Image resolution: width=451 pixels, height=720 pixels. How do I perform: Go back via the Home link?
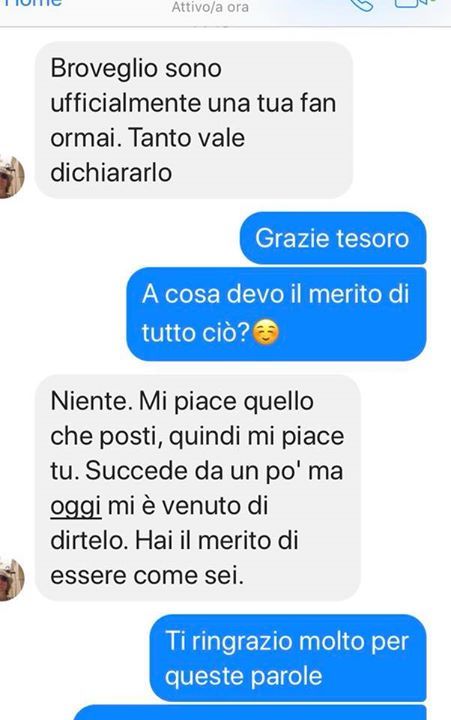point(34,3)
